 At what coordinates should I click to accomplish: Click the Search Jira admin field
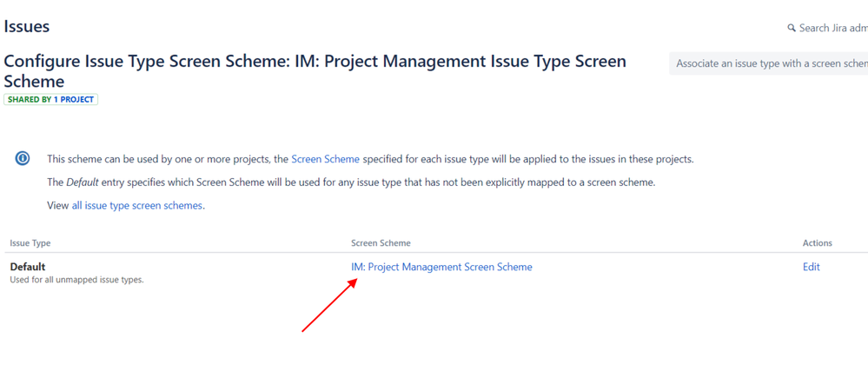(x=827, y=28)
